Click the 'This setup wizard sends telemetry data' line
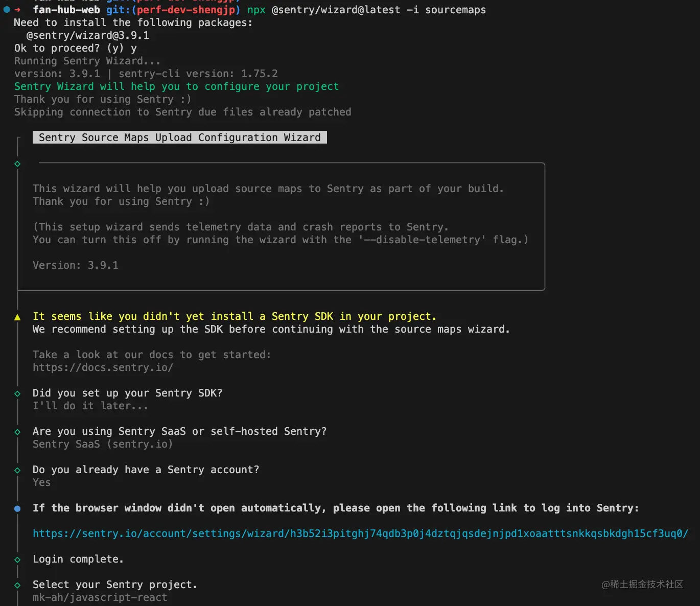 241,227
